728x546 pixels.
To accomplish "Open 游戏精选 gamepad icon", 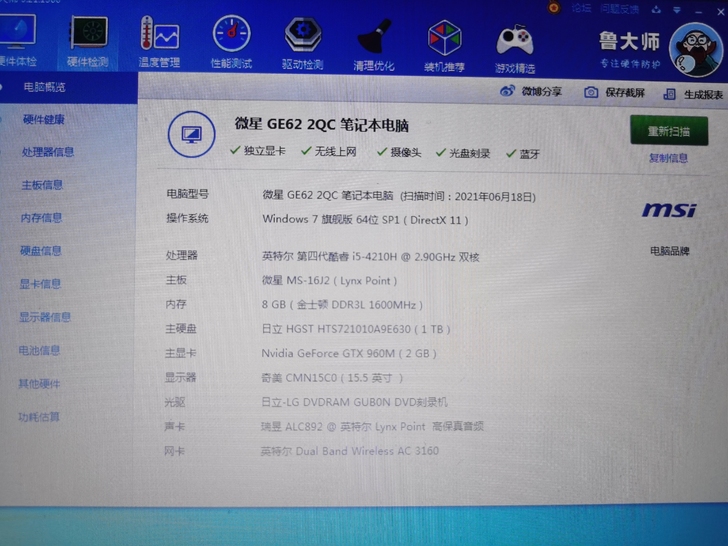I will click(x=514, y=40).
